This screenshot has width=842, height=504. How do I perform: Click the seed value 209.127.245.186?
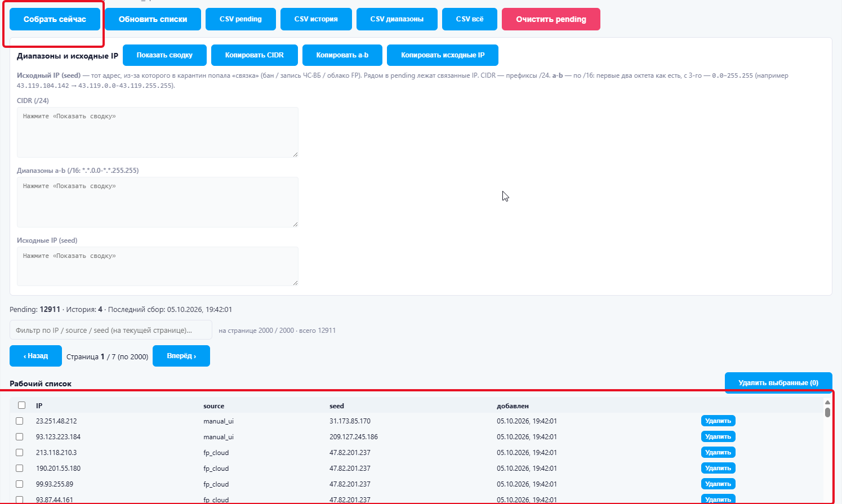(x=354, y=437)
